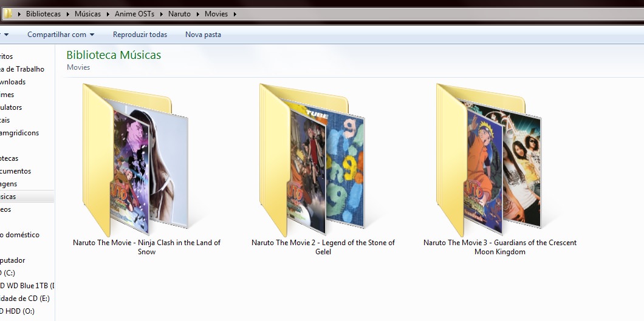The image size is (644, 321).
Task: Expand arrow after Bibliotecas in address bar
Action: (x=68, y=14)
